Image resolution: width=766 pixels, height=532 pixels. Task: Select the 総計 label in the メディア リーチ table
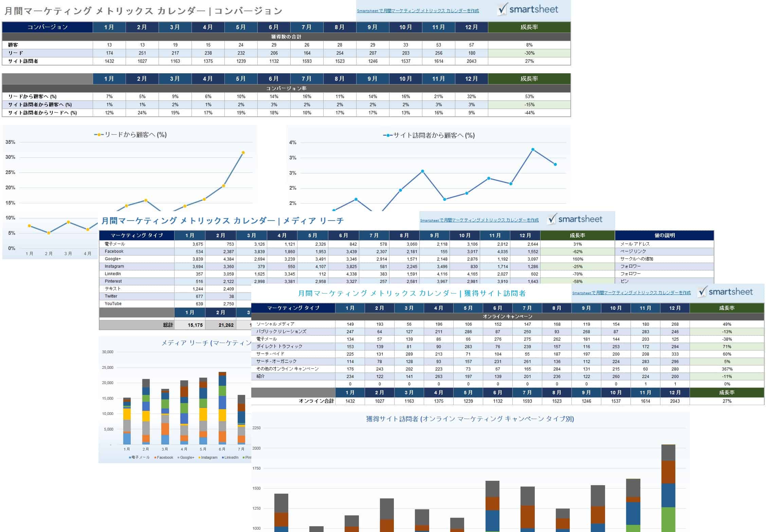[x=137, y=325]
